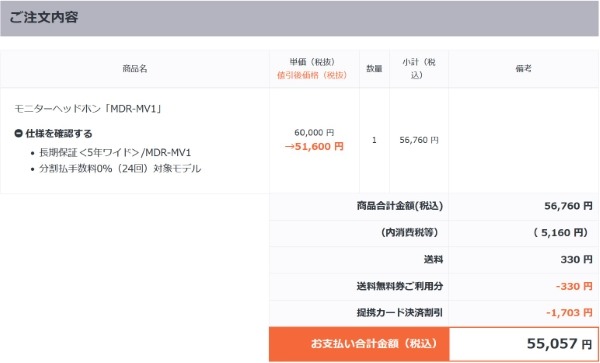Click the 値引後価格（税抜） orange header text
The height and width of the screenshot is (363, 600).
pos(312,75)
